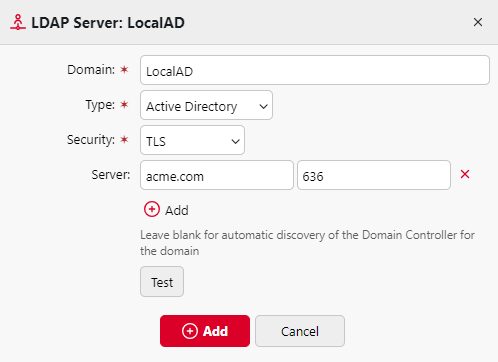Test the LDAP connection

click(162, 282)
